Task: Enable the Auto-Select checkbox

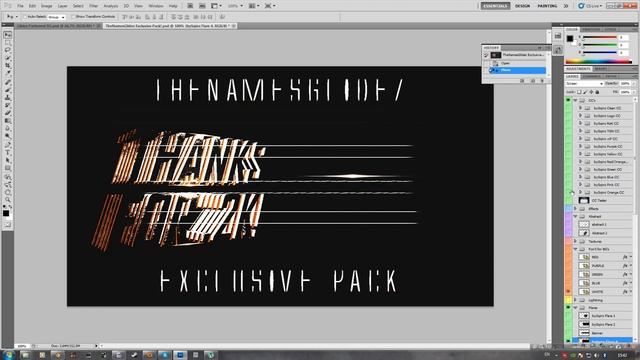Action: point(24,17)
